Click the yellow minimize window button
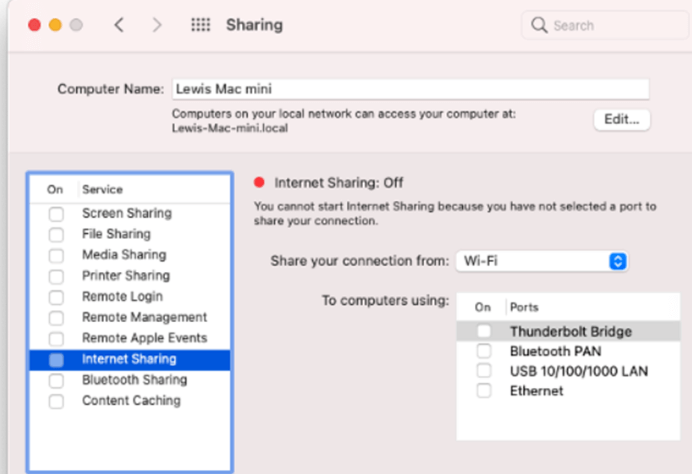Image resolution: width=692 pixels, height=474 pixels. [x=55, y=25]
